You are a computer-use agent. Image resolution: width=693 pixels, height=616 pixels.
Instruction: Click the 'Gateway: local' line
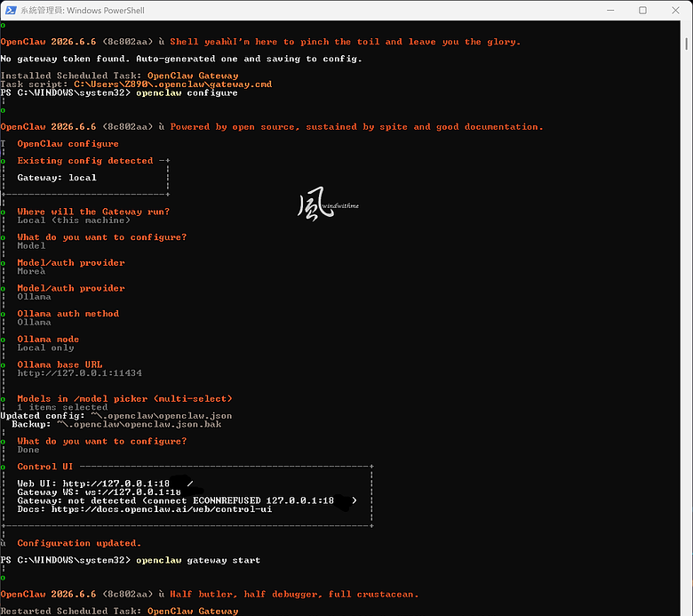(57, 178)
